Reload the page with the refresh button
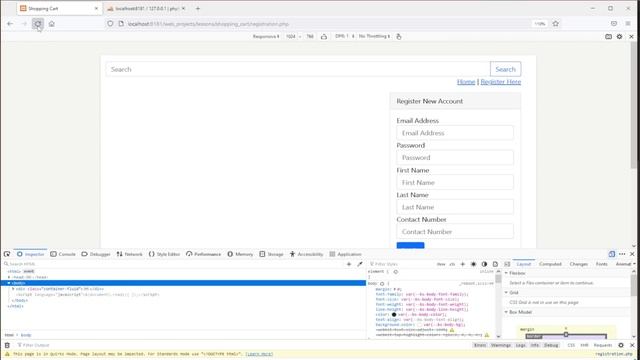This screenshot has width=640, height=360. [38, 24]
